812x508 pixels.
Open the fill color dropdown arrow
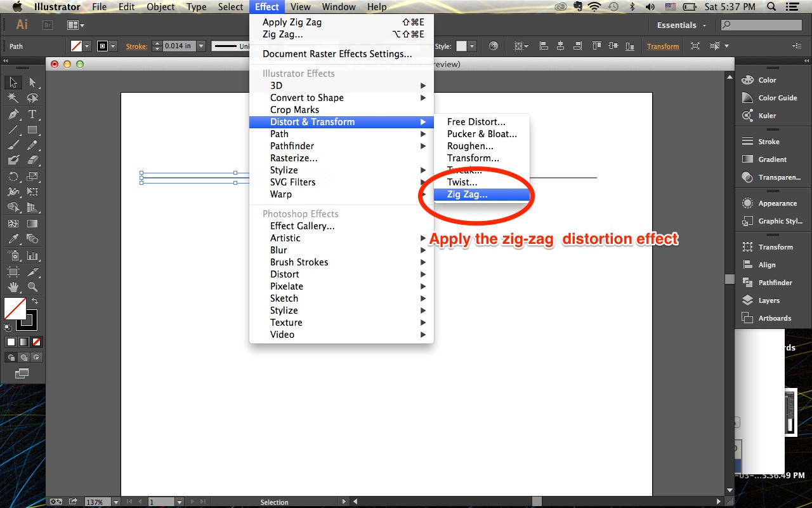pos(88,46)
